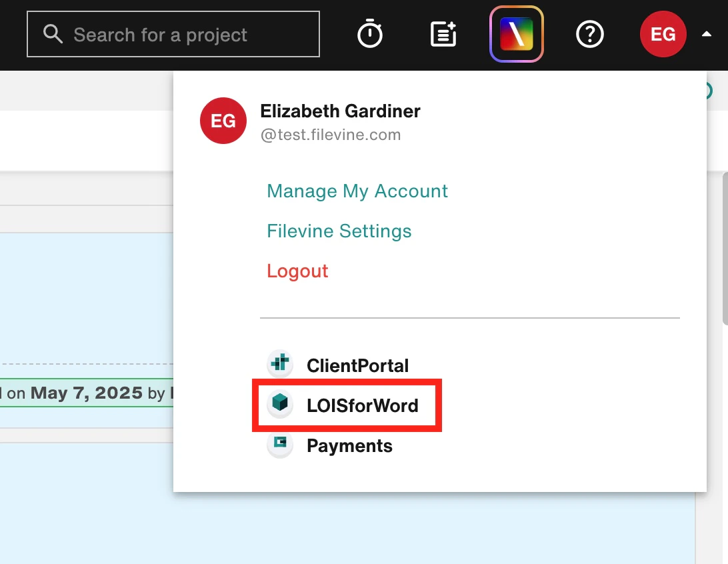Click the @test.filevine.com email text

click(x=331, y=135)
